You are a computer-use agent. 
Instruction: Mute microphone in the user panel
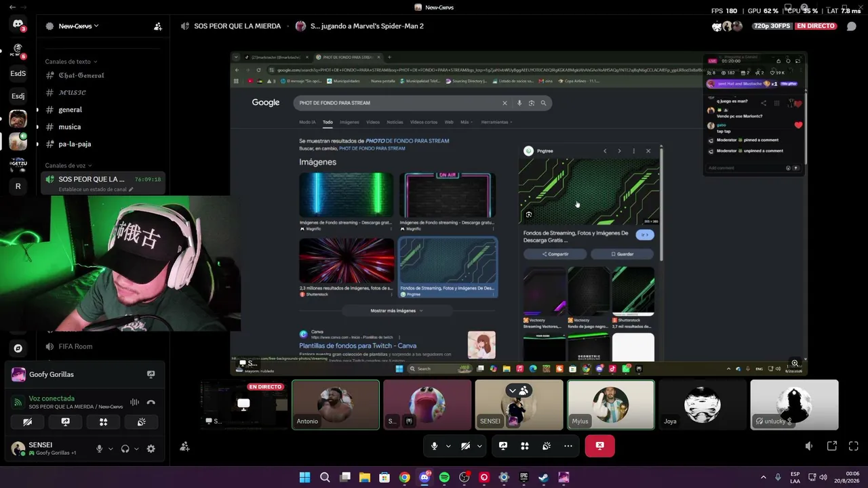(99, 449)
